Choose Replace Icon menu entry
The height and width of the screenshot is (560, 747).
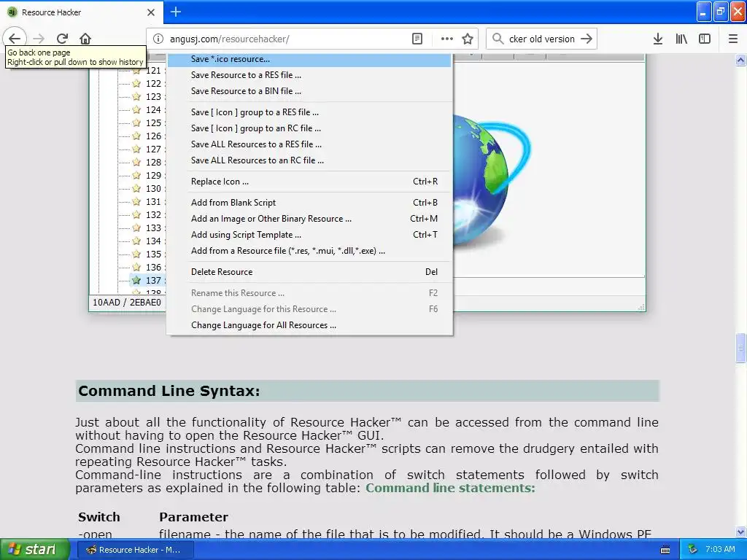309,182
